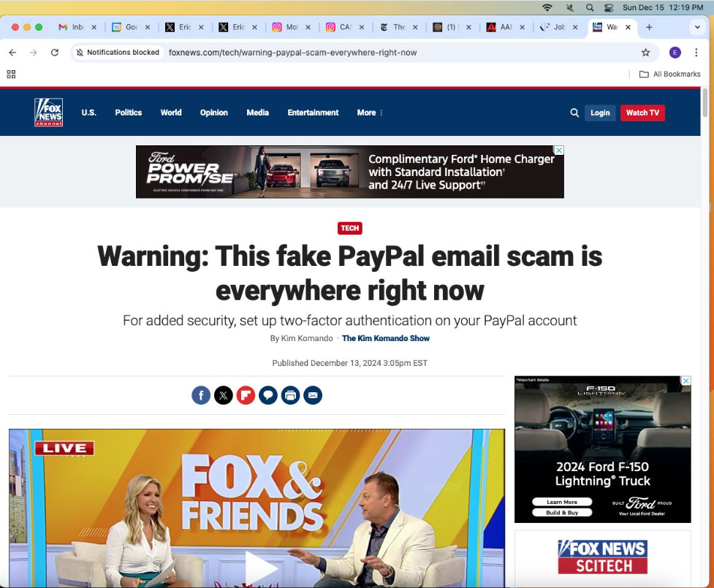Click Build & Buy in Ford ad
714x588 pixels.
[x=562, y=513]
